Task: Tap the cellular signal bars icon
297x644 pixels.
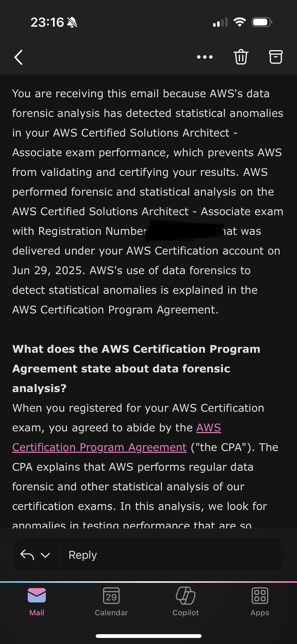Action: tap(220, 22)
